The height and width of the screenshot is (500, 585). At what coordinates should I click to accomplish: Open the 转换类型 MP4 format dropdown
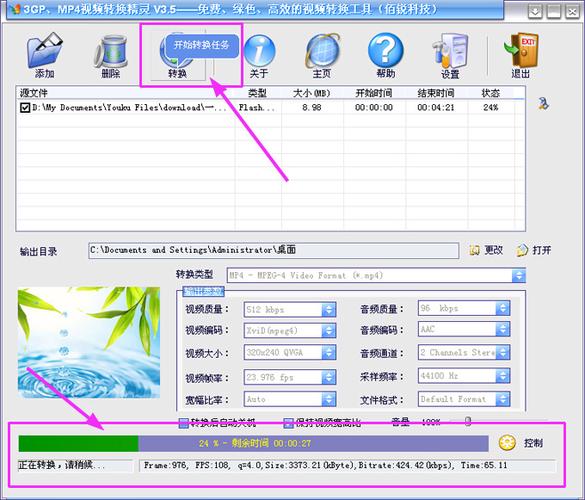[x=519, y=276]
